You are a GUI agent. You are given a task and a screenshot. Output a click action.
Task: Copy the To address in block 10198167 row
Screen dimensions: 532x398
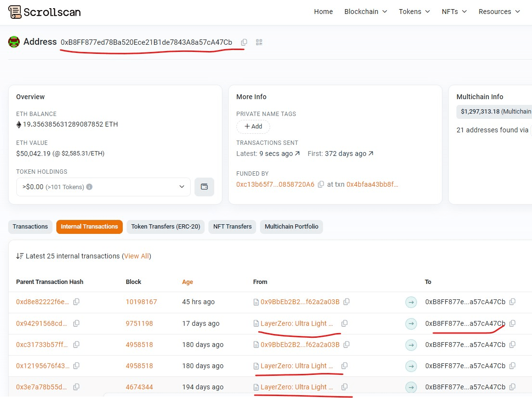click(x=512, y=302)
